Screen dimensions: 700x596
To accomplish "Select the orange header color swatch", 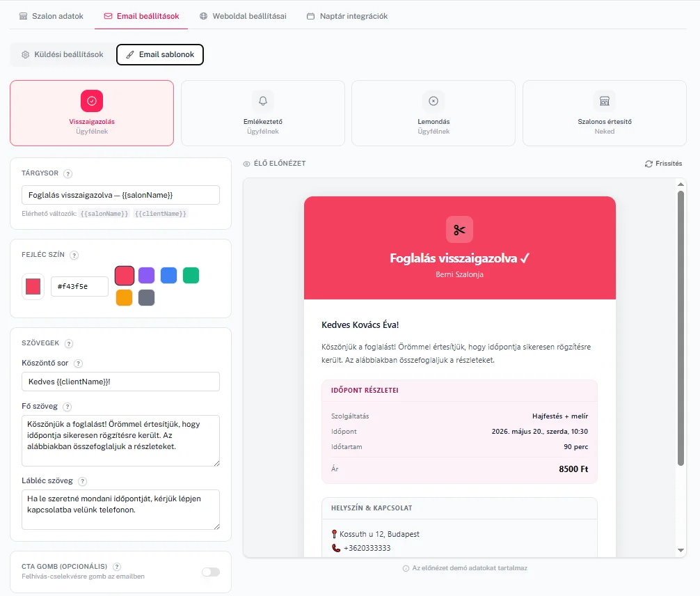I will 124,297.
